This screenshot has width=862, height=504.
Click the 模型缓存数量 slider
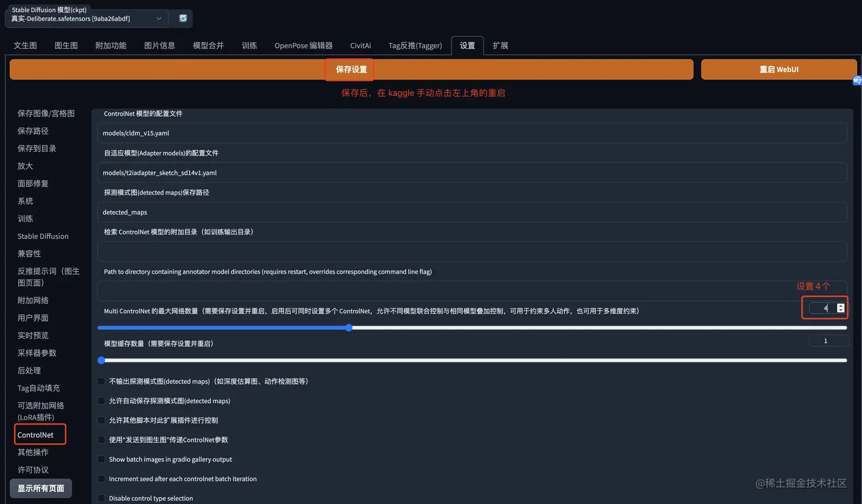[472, 360]
